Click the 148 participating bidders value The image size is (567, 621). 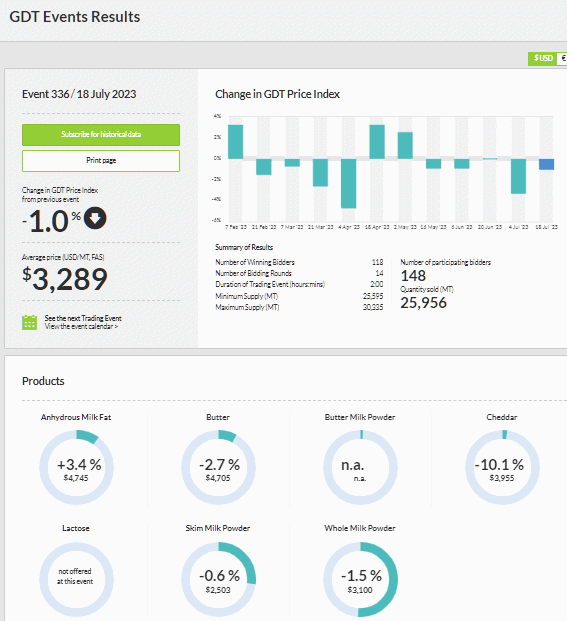tap(413, 275)
